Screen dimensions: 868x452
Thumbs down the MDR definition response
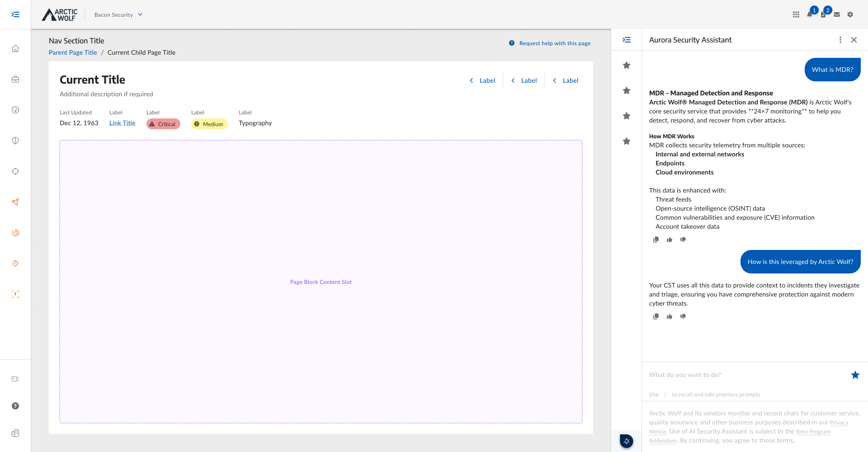coord(683,240)
